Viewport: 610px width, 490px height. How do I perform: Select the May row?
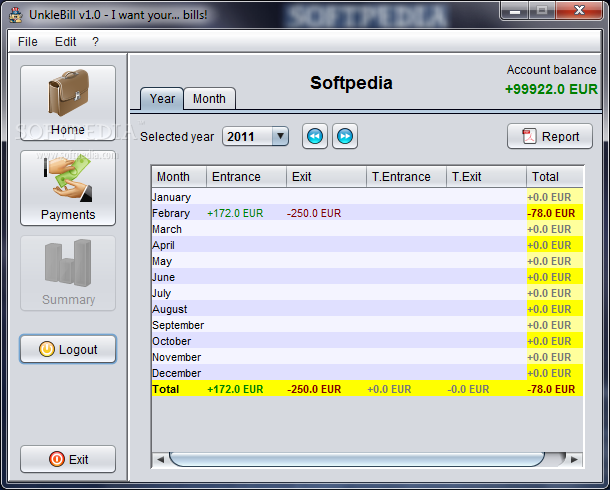[x=367, y=261]
